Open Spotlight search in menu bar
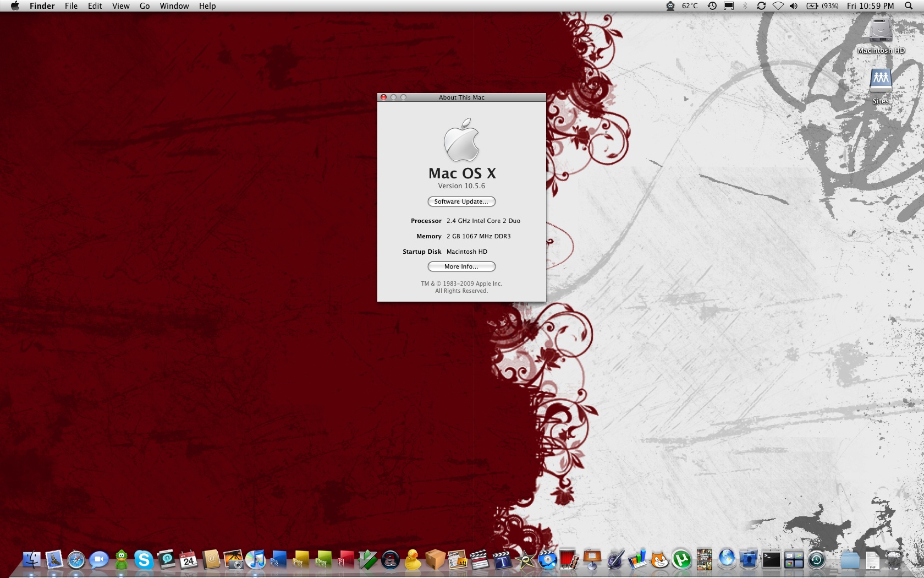 909,6
